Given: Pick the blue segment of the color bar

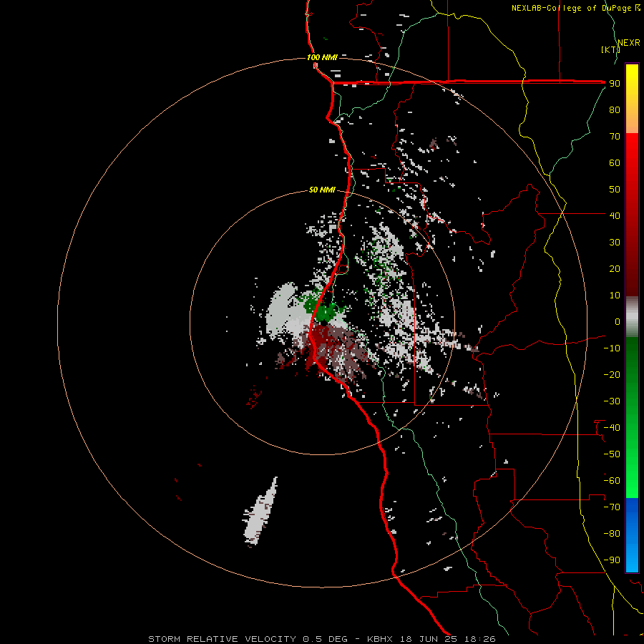Looking at the screenshot, I should click(632, 535).
